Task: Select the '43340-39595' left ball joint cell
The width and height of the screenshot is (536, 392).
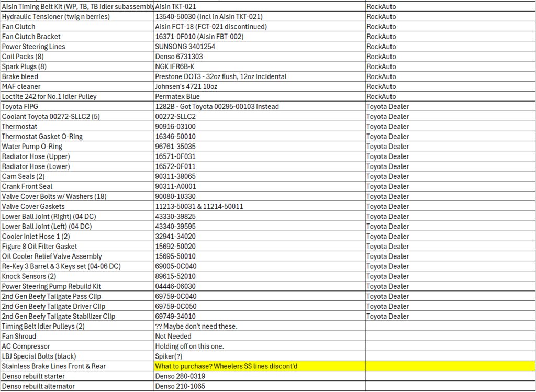Action: 260,226
